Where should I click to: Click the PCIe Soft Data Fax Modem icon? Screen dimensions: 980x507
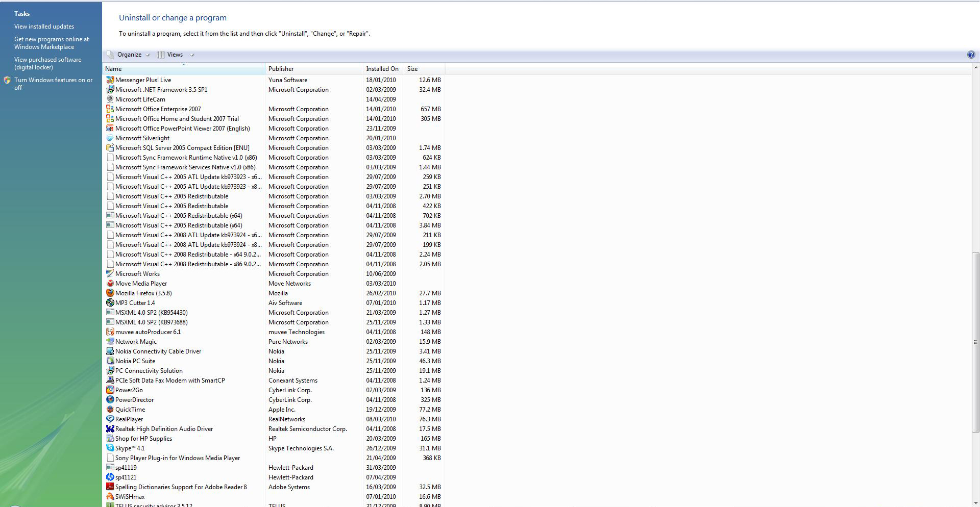110,380
